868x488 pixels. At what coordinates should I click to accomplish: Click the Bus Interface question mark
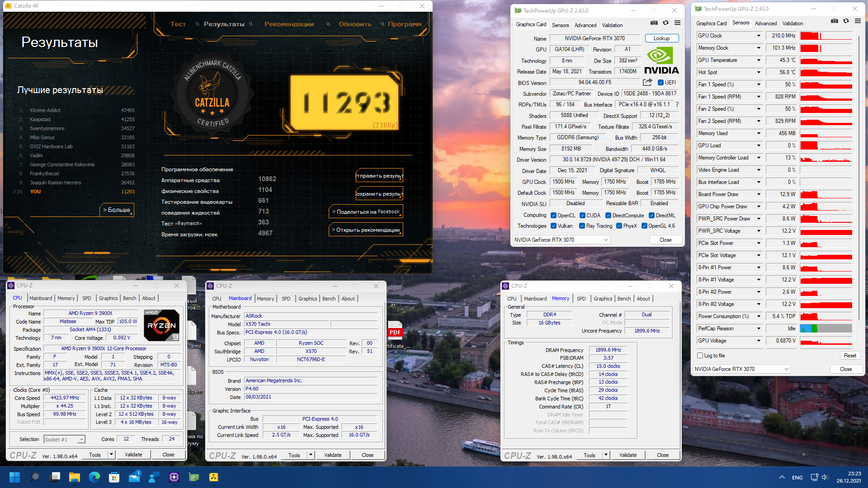pyautogui.click(x=677, y=104)
